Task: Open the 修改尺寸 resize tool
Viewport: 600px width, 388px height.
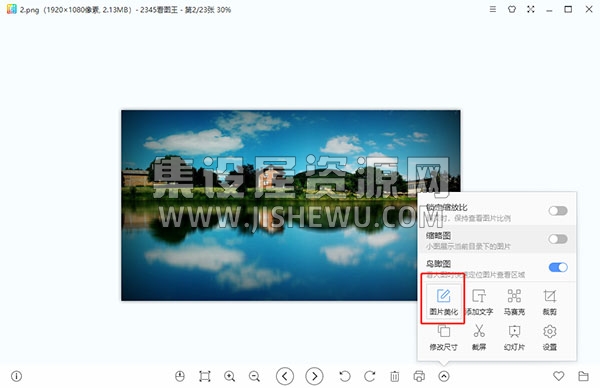Action: click(443, 337)
